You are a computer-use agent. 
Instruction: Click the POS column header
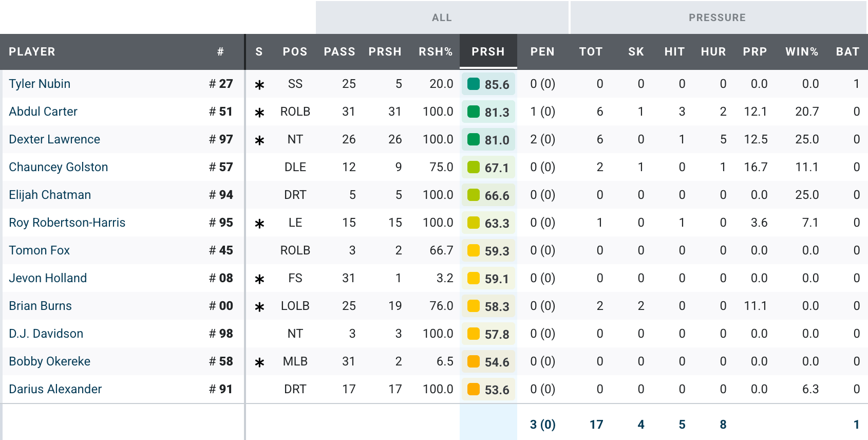click(295, 51)
